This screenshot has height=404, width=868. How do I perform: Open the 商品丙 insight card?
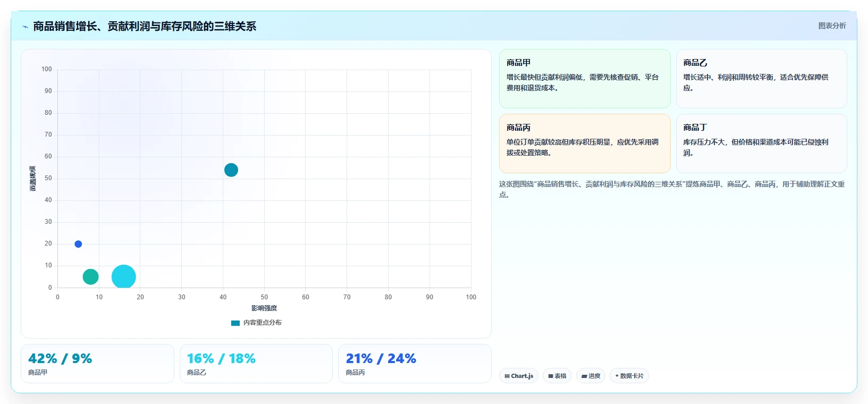(585, 144)
